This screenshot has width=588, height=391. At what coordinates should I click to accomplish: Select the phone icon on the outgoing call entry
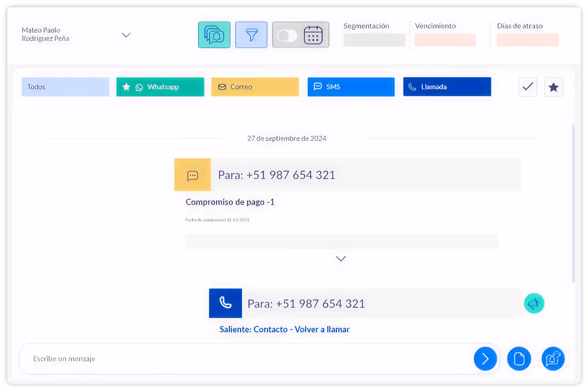[225, 303]
